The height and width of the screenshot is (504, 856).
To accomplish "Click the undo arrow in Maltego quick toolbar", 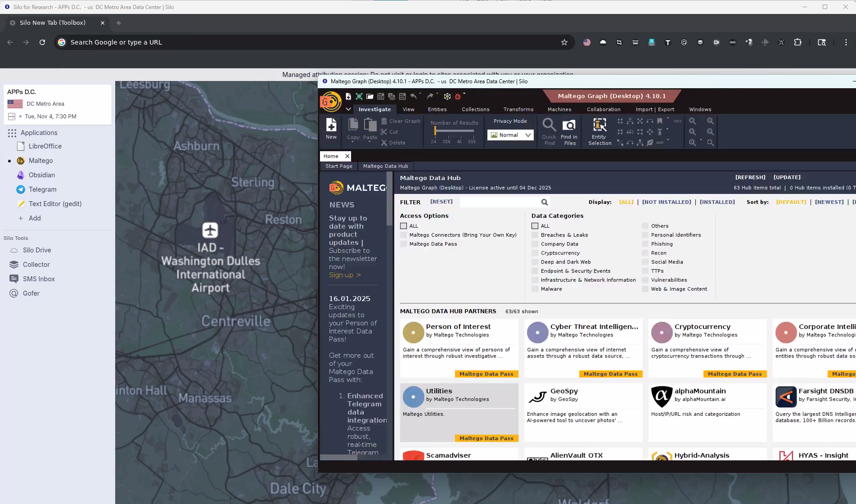I will (413, 96).
